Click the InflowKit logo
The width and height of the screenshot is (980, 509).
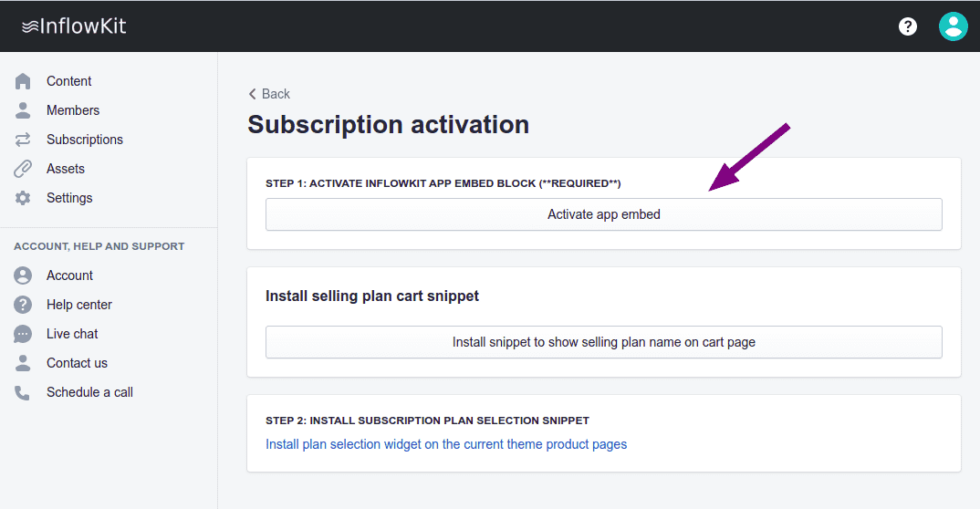coord(74,26)
